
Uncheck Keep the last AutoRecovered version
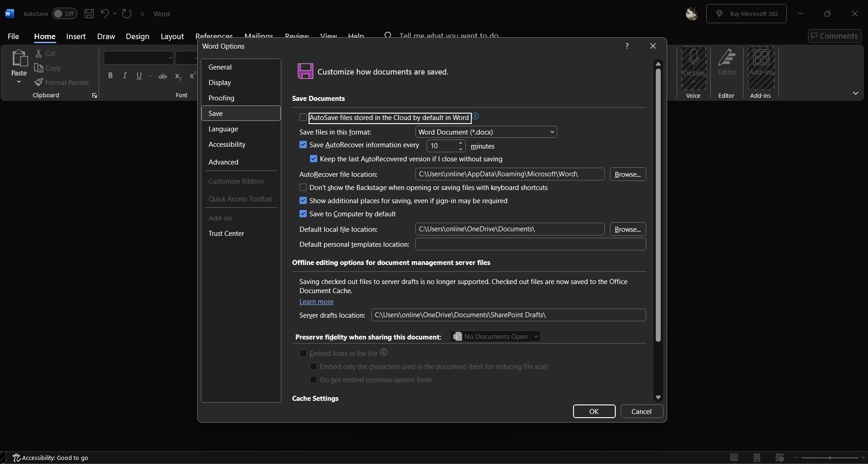click(x=314, y=159)
